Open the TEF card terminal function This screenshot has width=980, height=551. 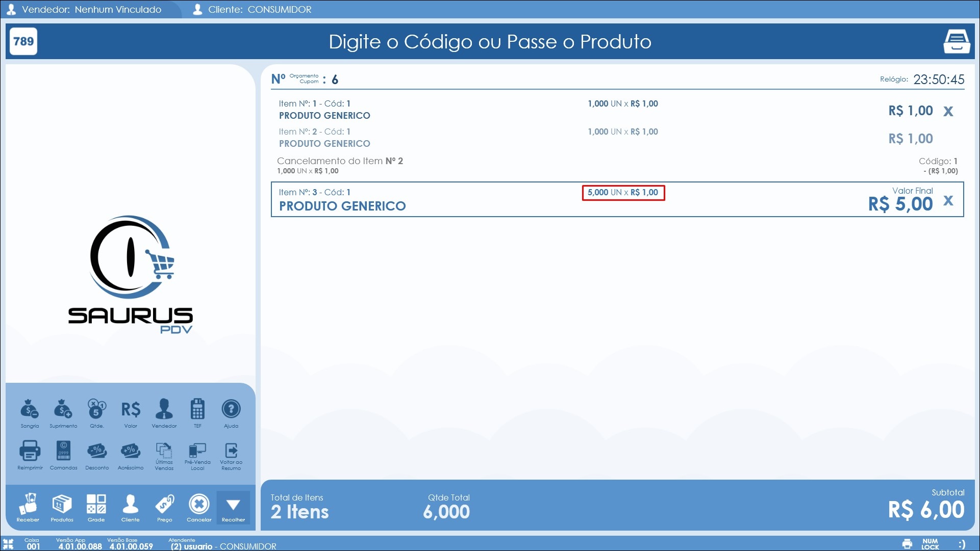pos(197,413)
